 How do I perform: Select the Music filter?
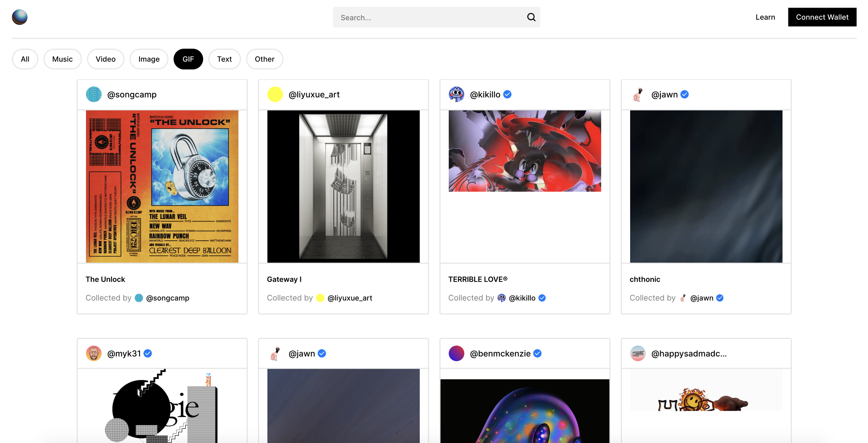[62, 59]
